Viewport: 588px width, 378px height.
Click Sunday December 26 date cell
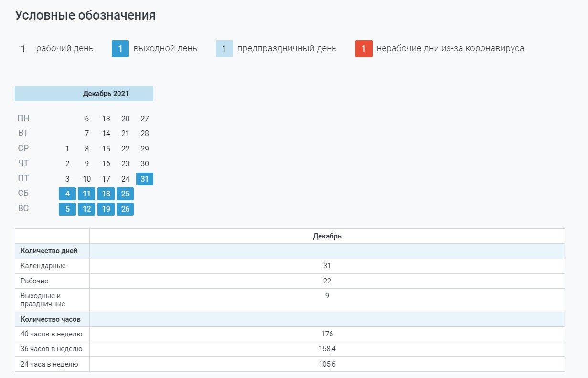pyautogui.click(x=125, y=209)
